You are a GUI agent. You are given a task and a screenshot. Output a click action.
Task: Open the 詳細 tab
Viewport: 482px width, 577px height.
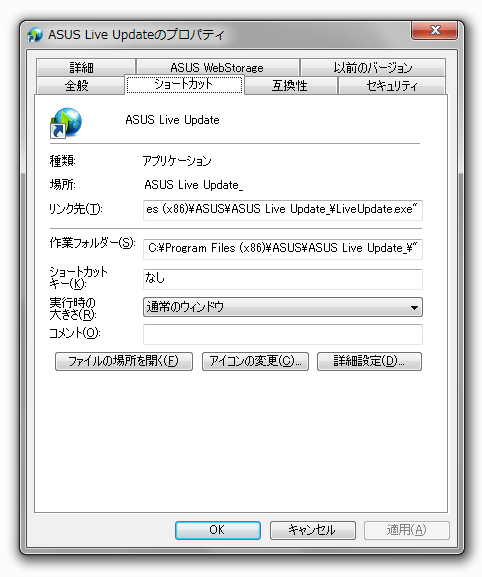pos(86,67)
